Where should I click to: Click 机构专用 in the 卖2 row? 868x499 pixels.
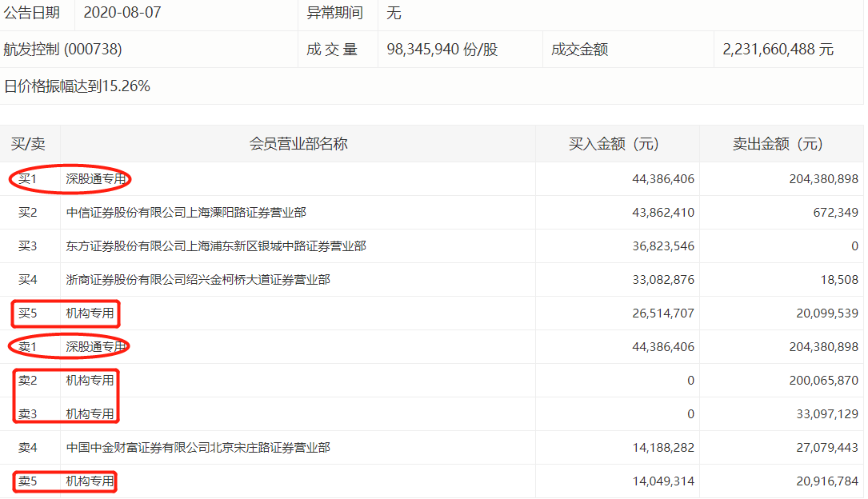(90, 381)
